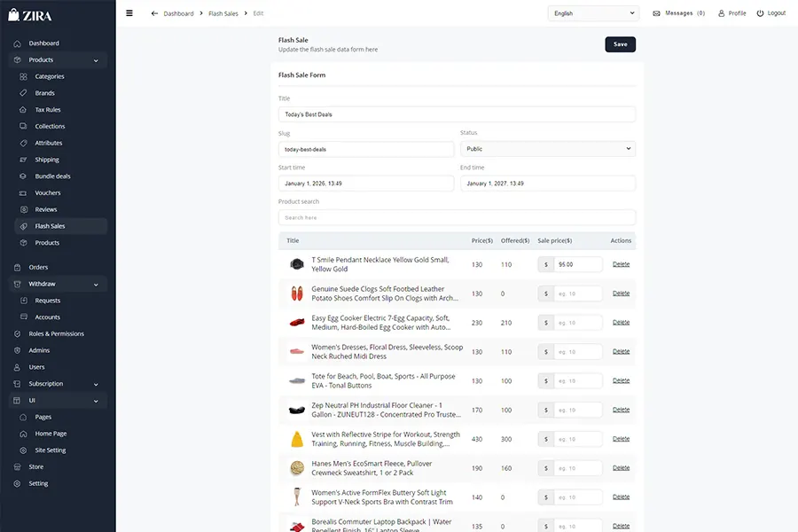798x532 pixels.
Task: Click the Categories grid icon
Action: pyautogui.click(x=23, y=76)
